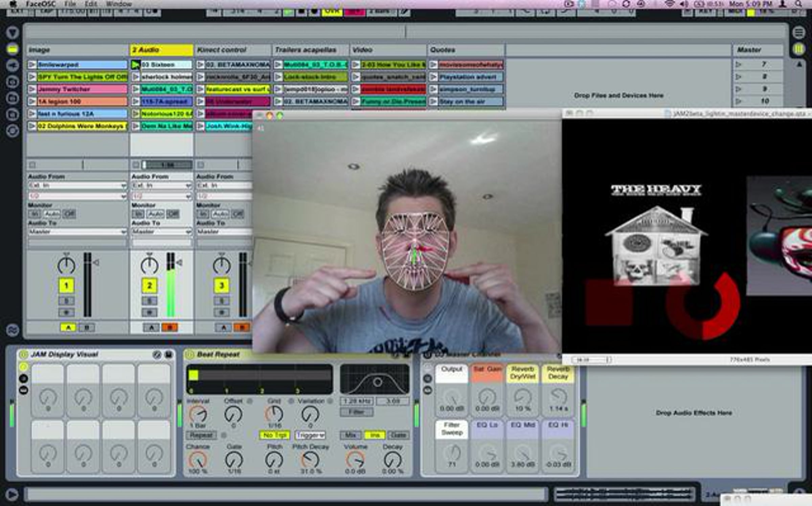Toggle track 2 activator button
Screen dimensions: 812x506
click(x=149, y=285)
